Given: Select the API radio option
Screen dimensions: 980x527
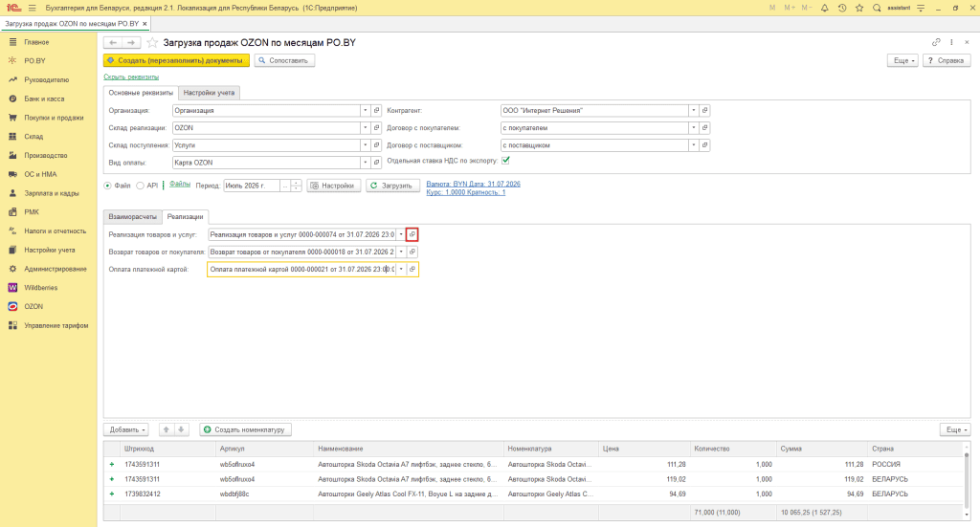Looking at the screenshot, I should (x=140, y=186).
